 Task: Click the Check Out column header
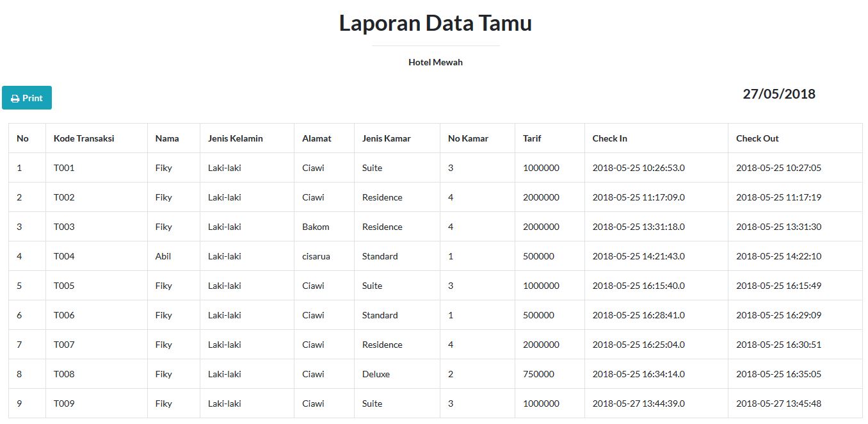tap(757, 138)
